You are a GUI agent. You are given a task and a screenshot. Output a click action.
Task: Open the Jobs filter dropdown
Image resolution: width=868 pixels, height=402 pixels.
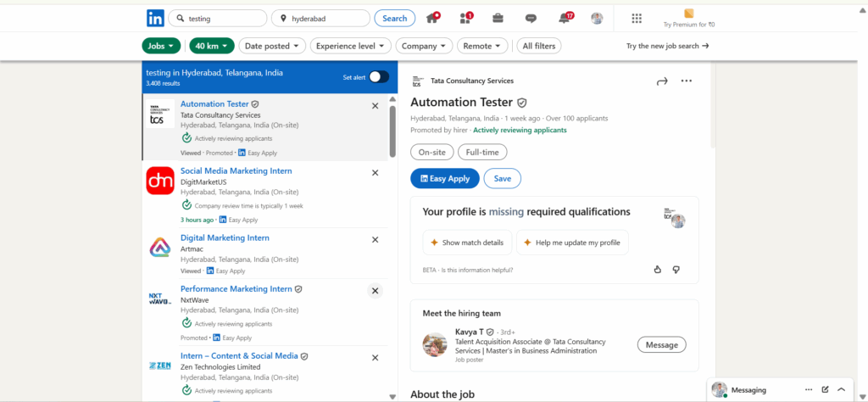click(161, 46)
